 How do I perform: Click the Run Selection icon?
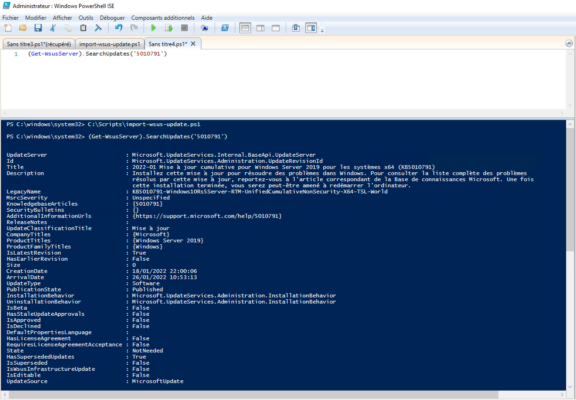point(169,28)
